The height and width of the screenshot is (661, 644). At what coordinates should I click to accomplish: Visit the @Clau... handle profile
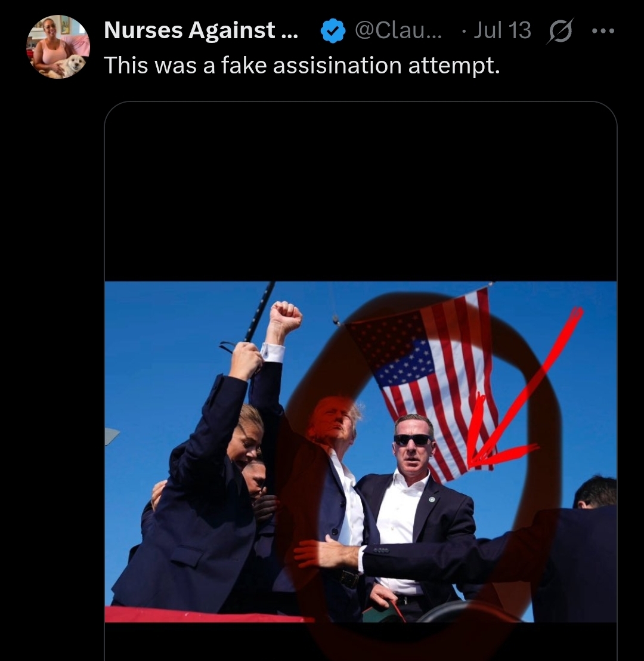[x=398, y=30]
